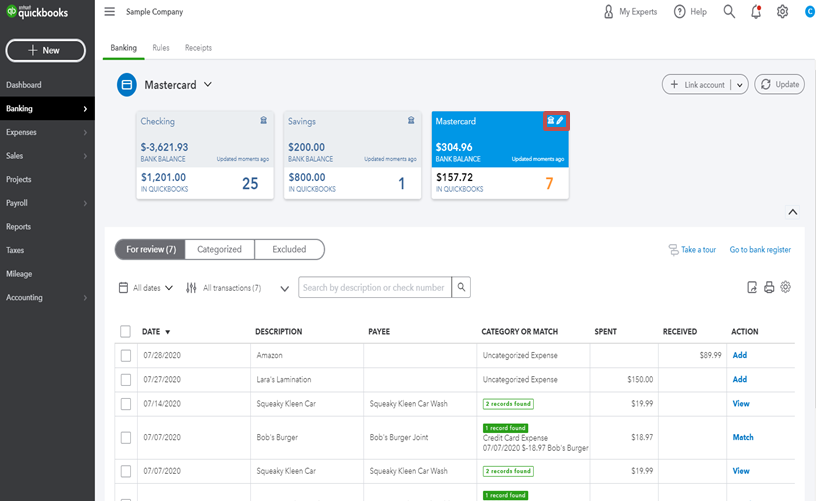Open the Mastercard account dropdown

(208, 84)
